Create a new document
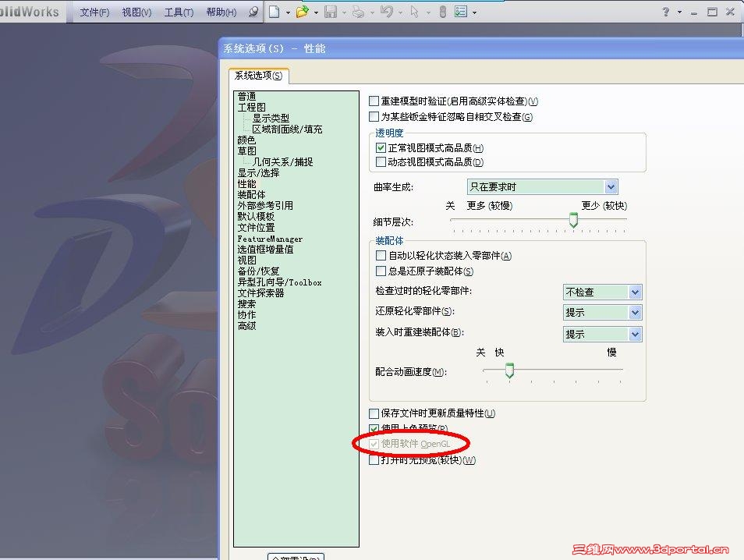This screenshot has width=744, height=560. pos(275,12)
